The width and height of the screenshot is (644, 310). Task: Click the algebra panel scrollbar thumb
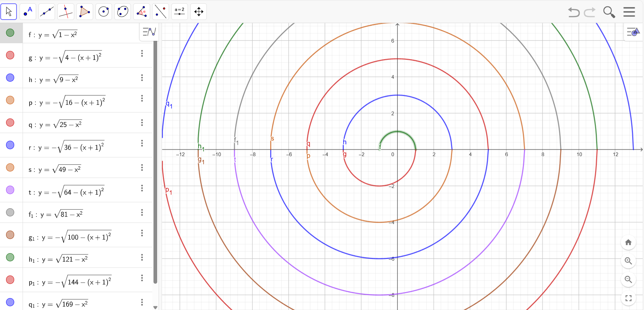155,162
